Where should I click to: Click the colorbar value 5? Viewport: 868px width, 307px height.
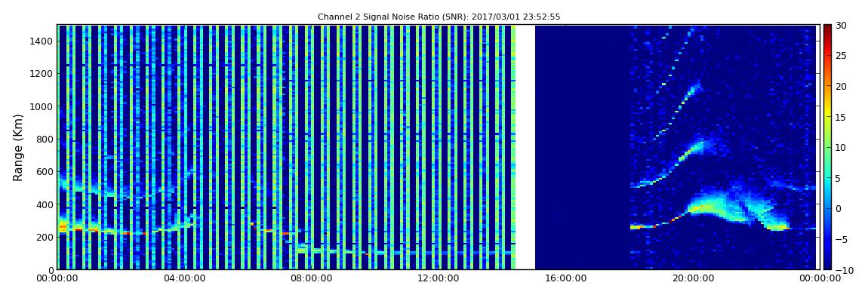pos(839,178)
